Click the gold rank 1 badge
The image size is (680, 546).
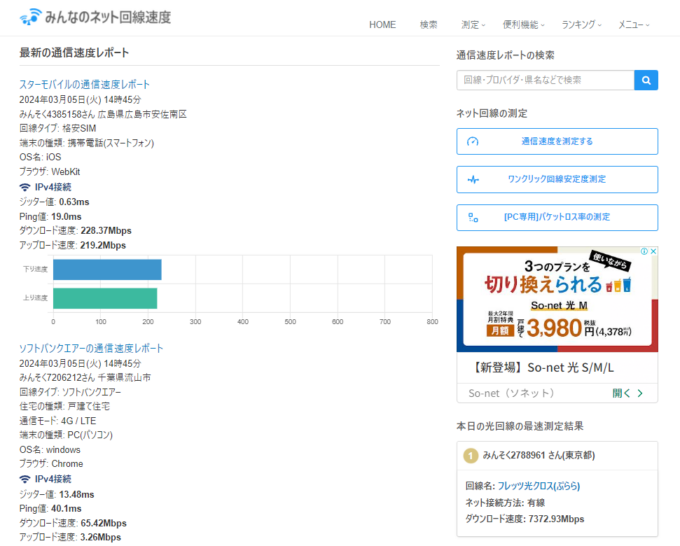[x=471, y=456]
